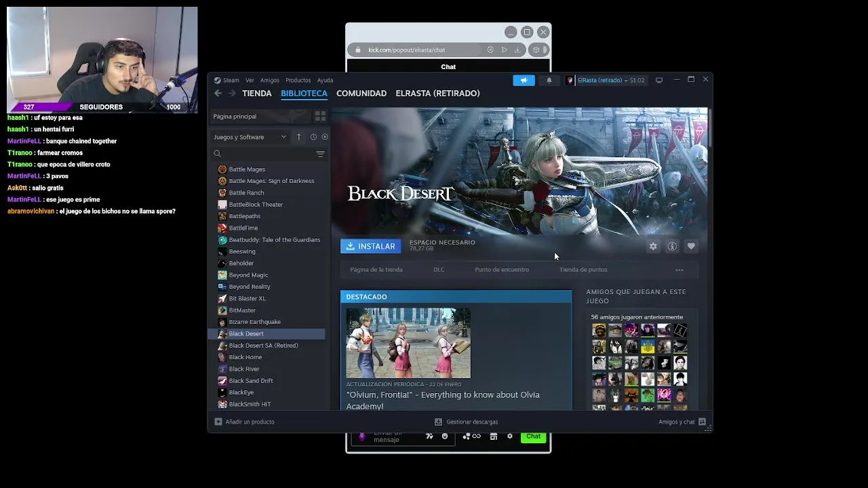The height and width of the screenshot is (488, 868).
Task: Switch to the BIBLIOTECA tab
Action: 304,94
